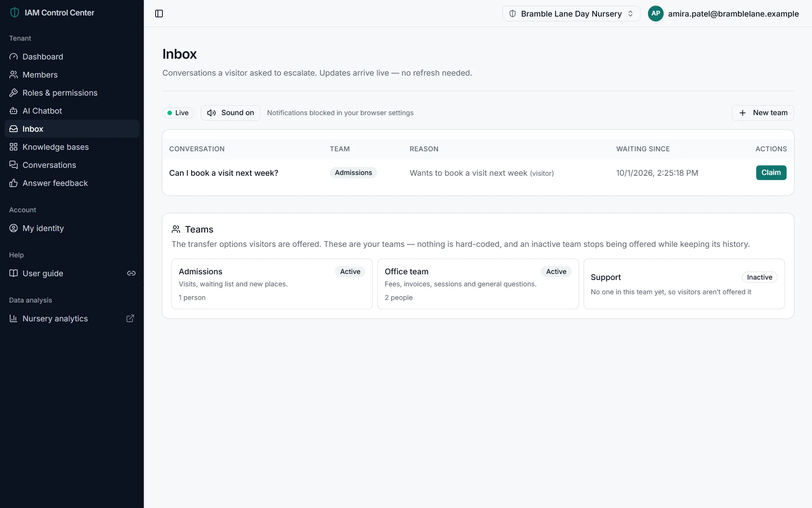Open Nursery analytics external link icon
812x508 pixels.
tap(130, 318)
